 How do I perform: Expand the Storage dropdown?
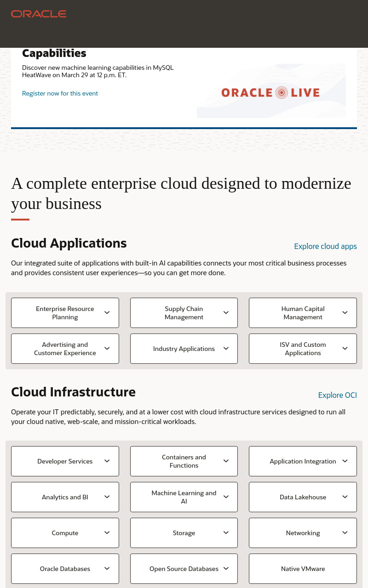click(x=184, y=533)
